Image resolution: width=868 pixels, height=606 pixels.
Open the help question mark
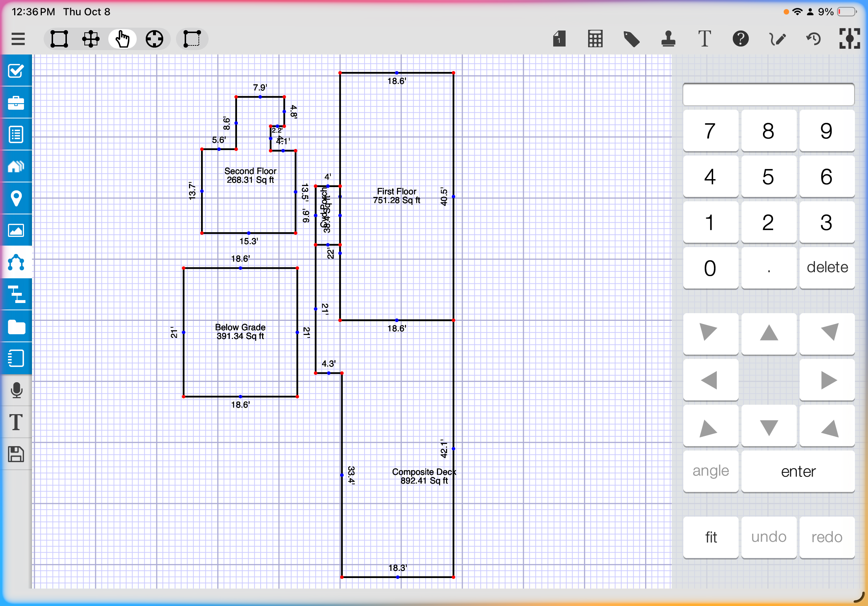740,39
